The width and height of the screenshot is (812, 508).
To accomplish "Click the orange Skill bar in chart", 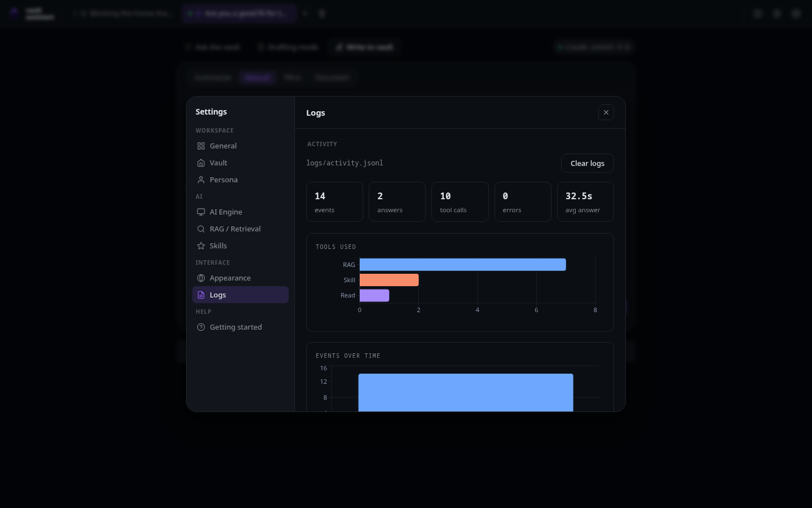I will coord(389,280).
